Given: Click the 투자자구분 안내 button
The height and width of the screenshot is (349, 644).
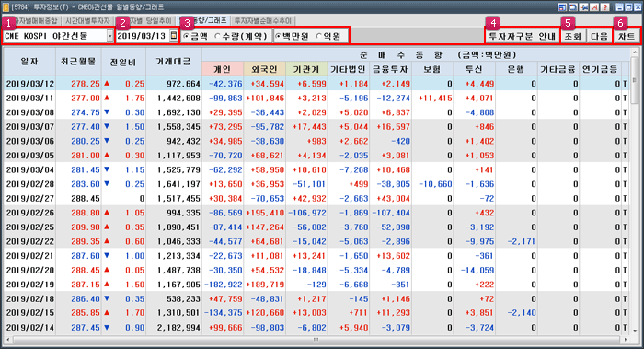Looking at the screenshot, I should coord(522,36).
